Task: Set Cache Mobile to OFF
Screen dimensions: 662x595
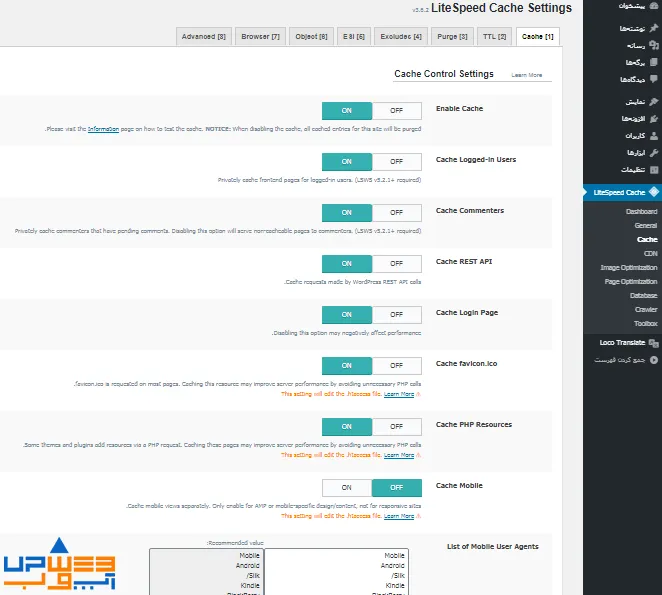Action: pos(396,488)
